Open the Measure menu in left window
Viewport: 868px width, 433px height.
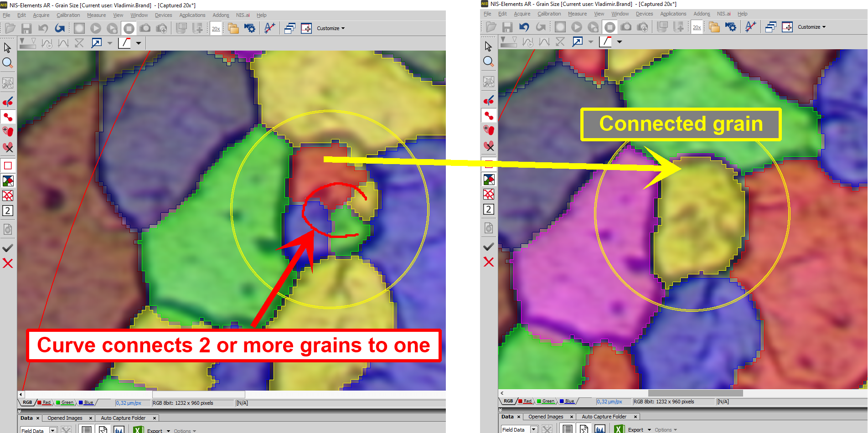coord(96,15)
